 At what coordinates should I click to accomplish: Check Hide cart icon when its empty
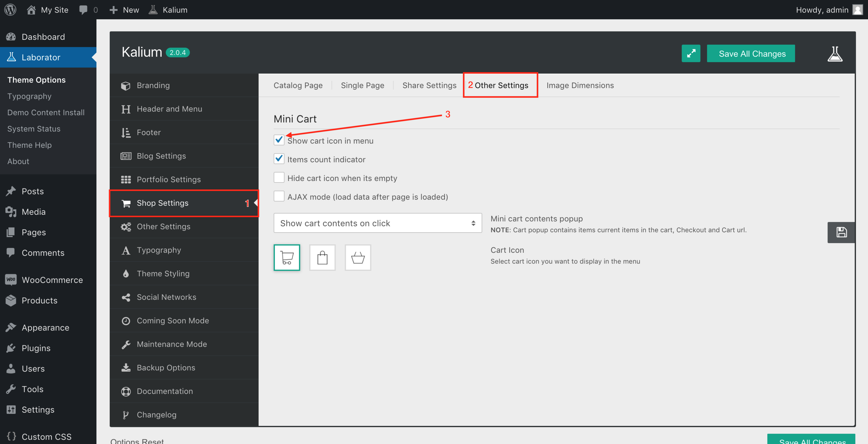coord(279,177)
